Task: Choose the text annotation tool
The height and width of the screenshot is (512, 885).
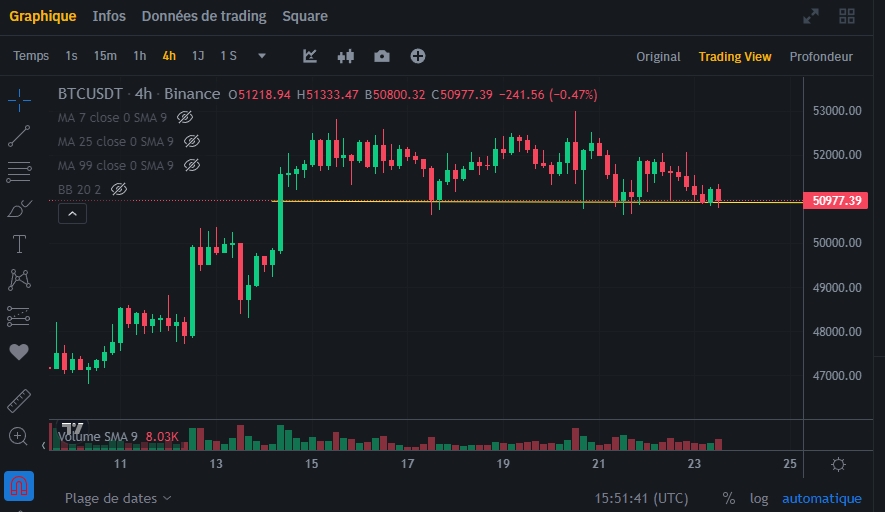Action: coord(19,244)
